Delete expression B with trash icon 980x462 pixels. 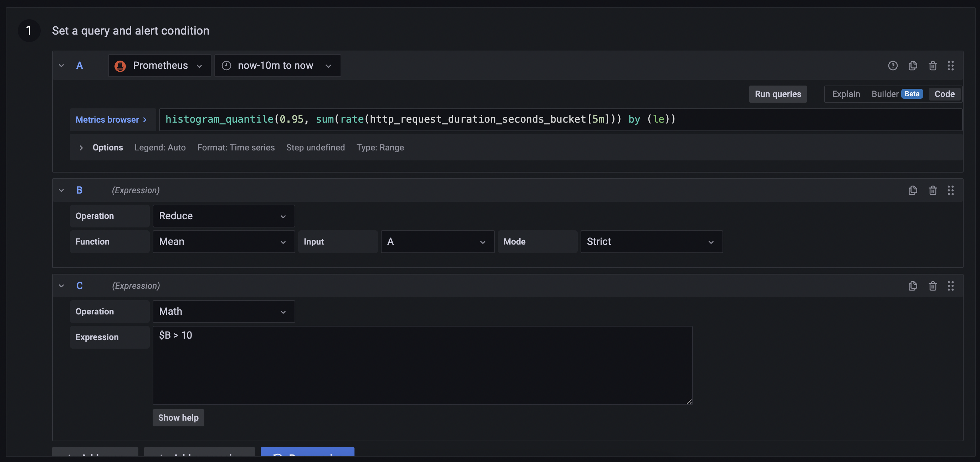tap(933, 190)
